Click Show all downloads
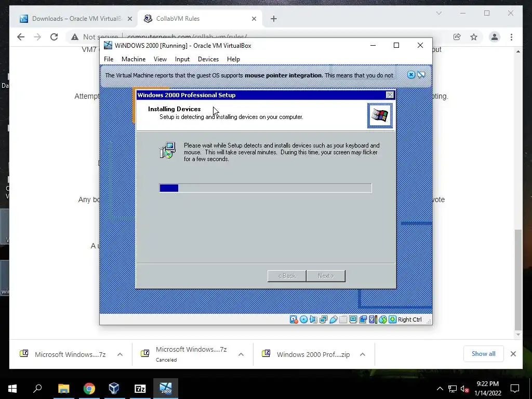 [484, 354]
